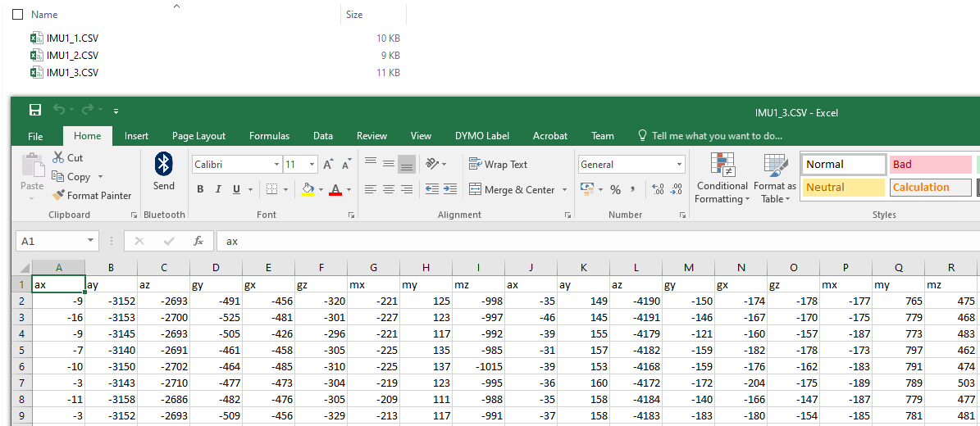
Task: Click the Increase Font Size icon
Action: pyautogui.click(x=328, y=165)
